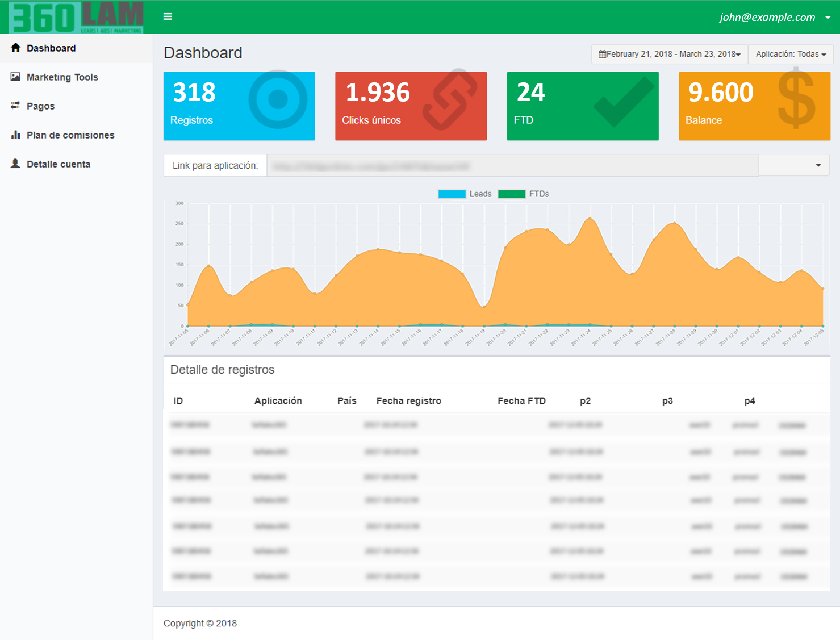Click the 360 LAM logo
Screen dimensions: 840x640
coord(76,17)
